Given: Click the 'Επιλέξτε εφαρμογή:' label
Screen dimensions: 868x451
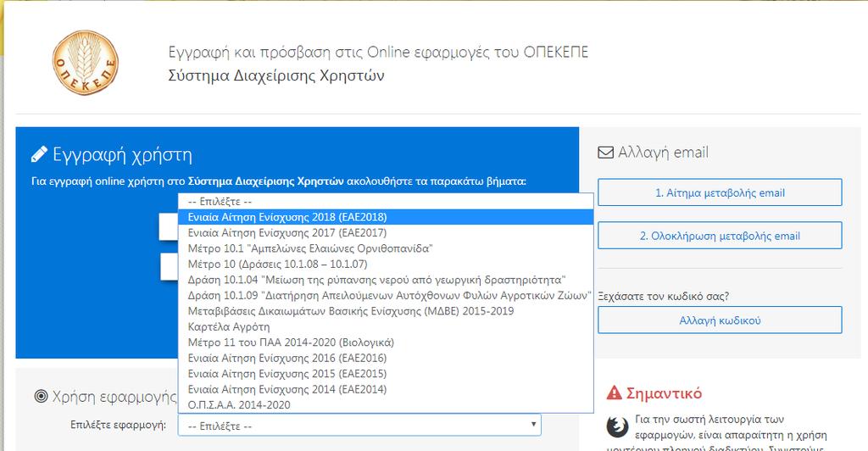Looking at the screenshot, I should tap(118, 425).
